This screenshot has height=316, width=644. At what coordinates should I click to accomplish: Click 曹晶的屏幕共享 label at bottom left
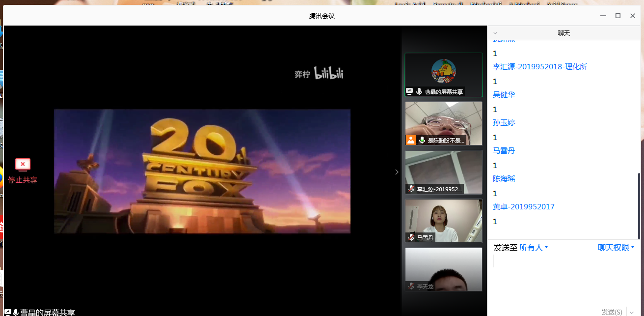click(x=48, y=313)
